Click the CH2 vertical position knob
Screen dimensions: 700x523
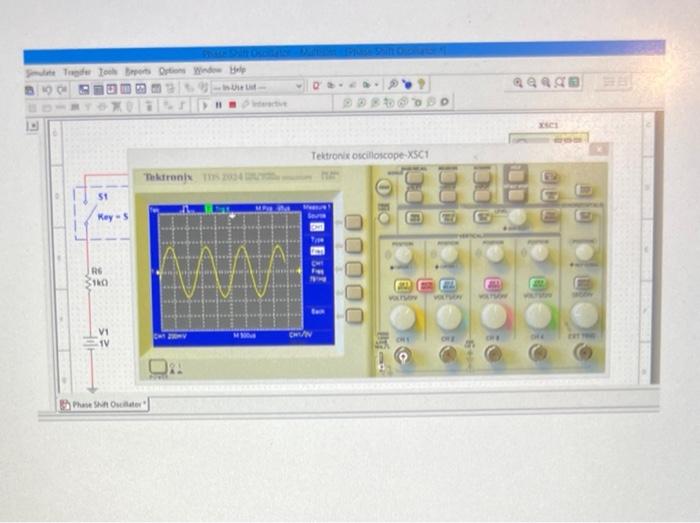point(449,254)
